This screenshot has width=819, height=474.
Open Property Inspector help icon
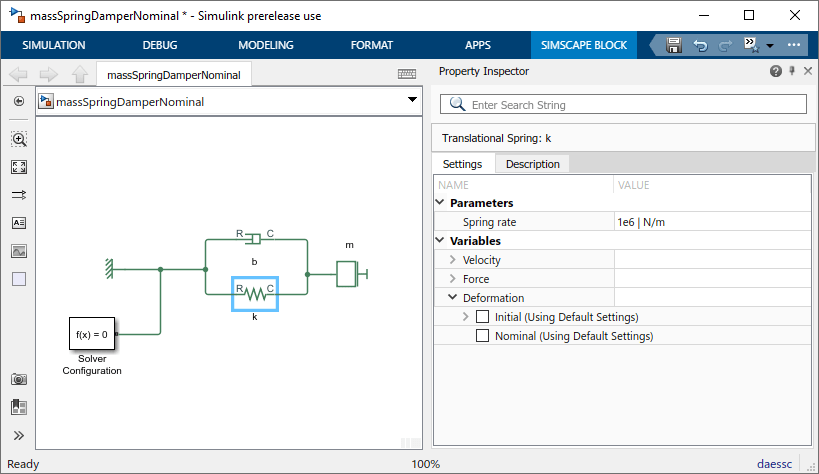tap(775, 72)
